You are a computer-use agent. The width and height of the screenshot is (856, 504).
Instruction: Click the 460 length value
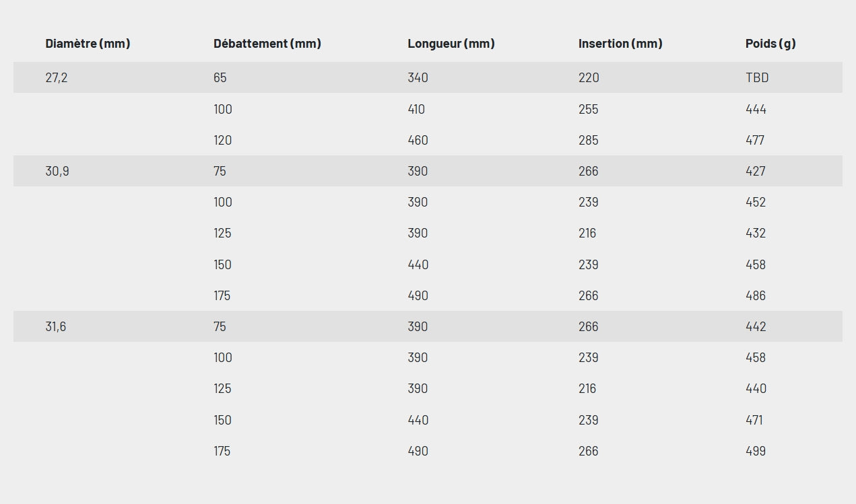pyautogui.click(x=418, y=141)
